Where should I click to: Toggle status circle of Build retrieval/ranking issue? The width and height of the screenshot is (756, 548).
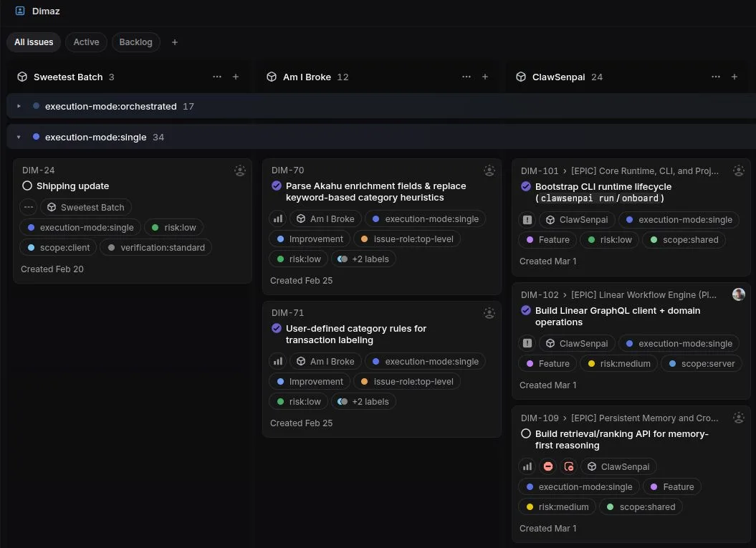(x=525, y=433)
